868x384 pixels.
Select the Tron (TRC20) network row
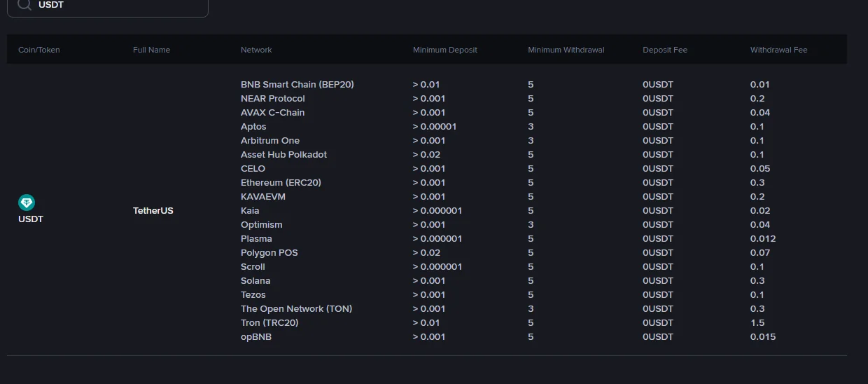[269, 322]
